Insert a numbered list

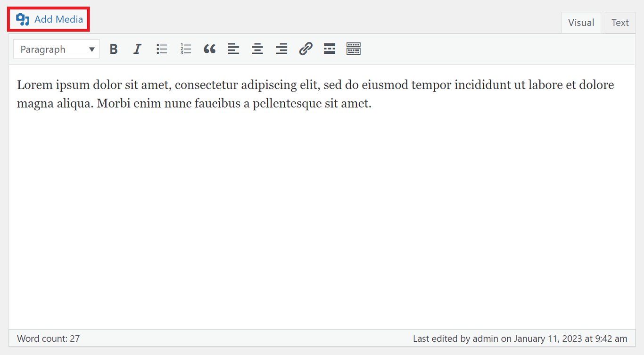(186, 49)
